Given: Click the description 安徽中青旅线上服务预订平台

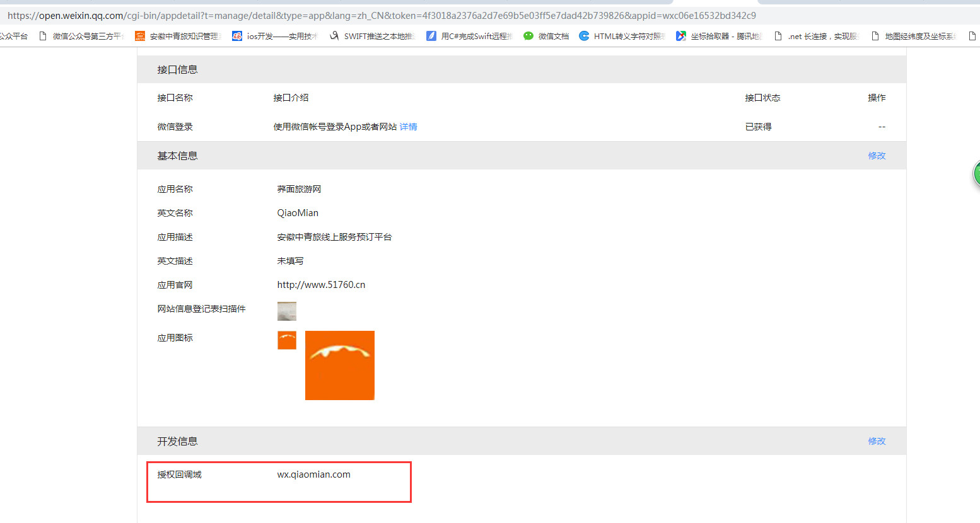Looking at the screenshot, I should tap(334, 237).
